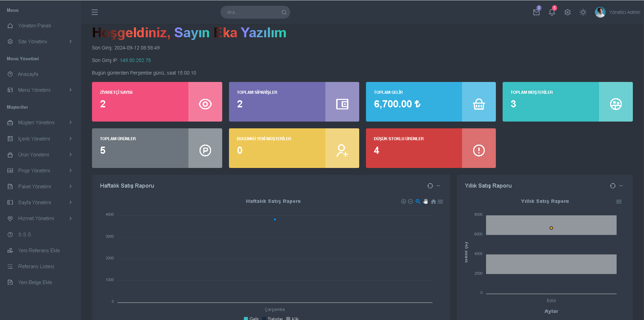The height and width of the screenshot is (320, 644).
Task: Click the search magnifier icon
Action: tap(284, 12)
